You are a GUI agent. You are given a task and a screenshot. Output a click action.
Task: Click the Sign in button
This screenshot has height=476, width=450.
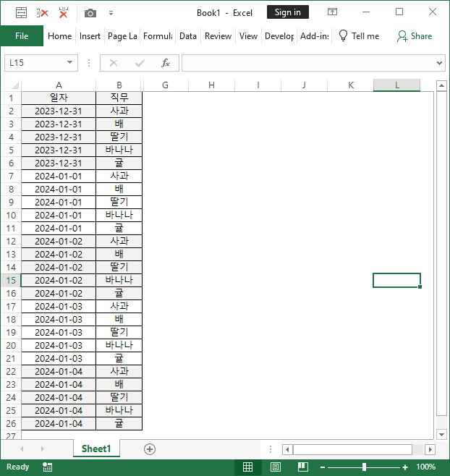tap(287, 12)
